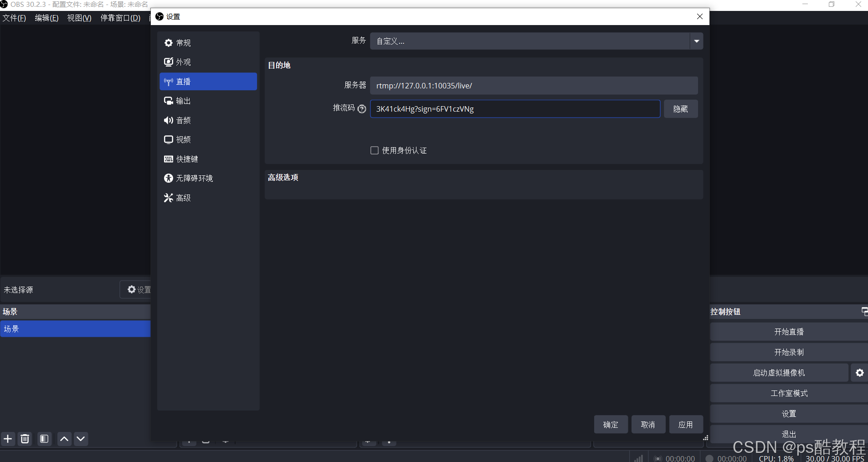Click 开始直播 to start streaming
Image resolution: width=868 pixels, height=462 pixels.
789,332
